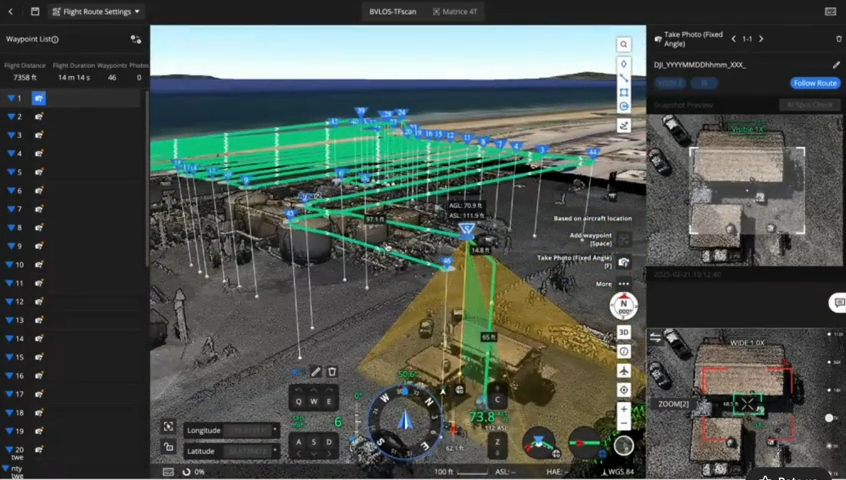
Task: Go to next action using right arrow
Action: tap(761, 39)
